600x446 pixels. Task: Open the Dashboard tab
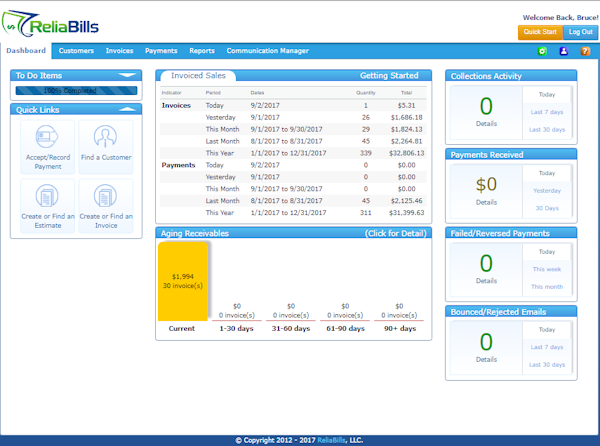click(x=26, y=51)
